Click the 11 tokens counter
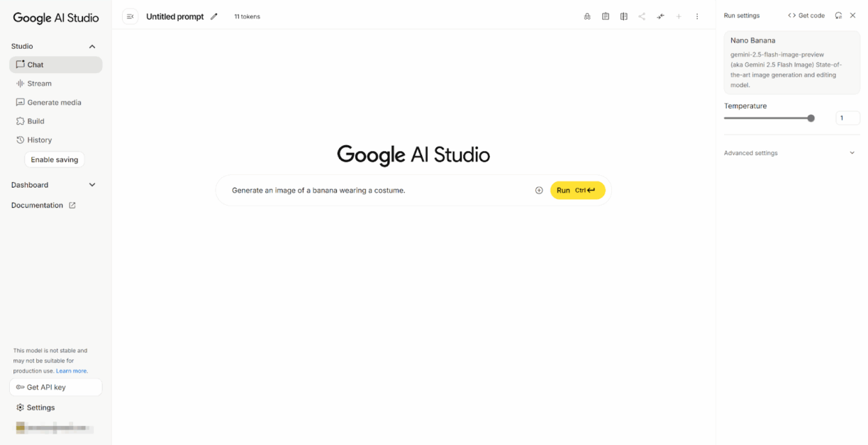Image resolution: width=868 pixels, height=445 pixels. [247, 16]
